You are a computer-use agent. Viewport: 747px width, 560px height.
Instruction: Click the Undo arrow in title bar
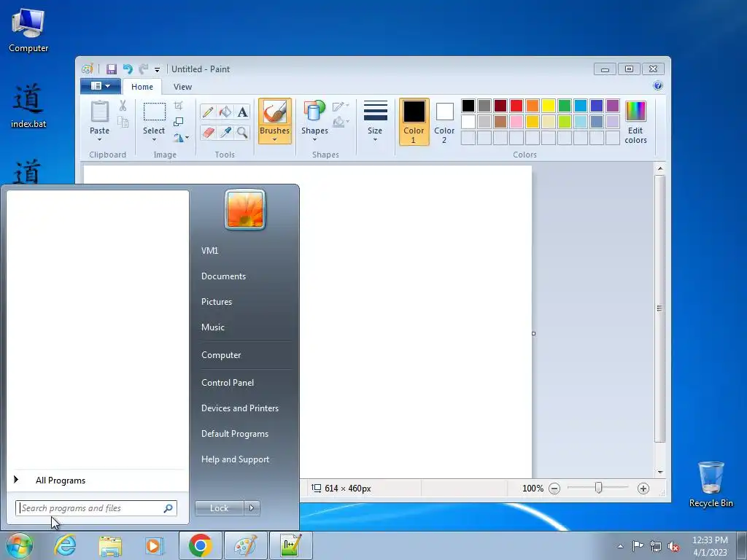127,69
